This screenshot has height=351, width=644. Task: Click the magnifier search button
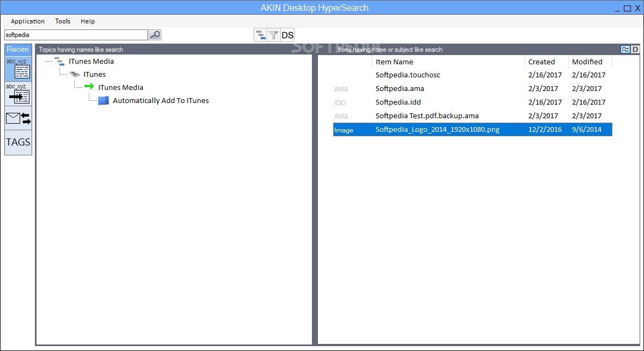click(x=155, y=35)
